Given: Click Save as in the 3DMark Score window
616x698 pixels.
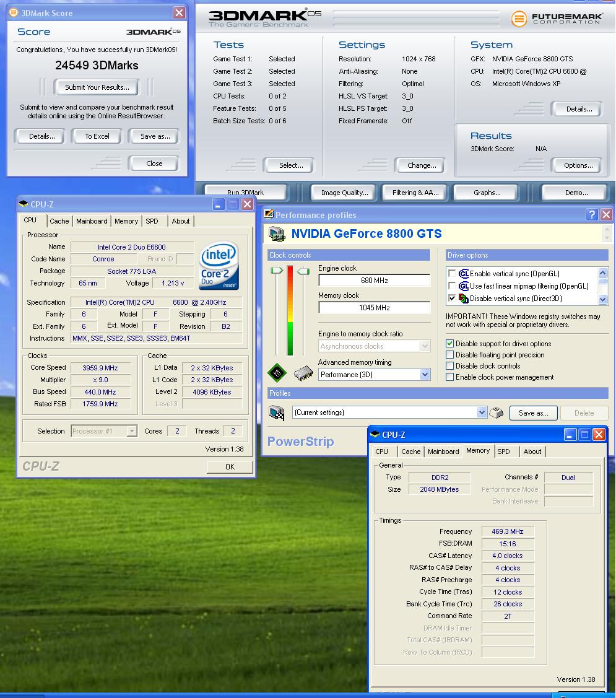Looking at the screenshot, I should (154, 136).
